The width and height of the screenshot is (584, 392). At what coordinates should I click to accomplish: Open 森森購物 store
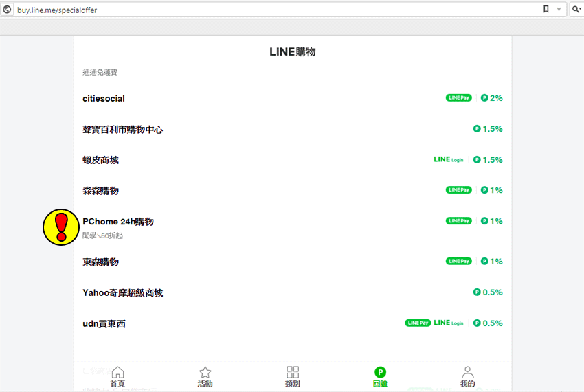[293, 190]
